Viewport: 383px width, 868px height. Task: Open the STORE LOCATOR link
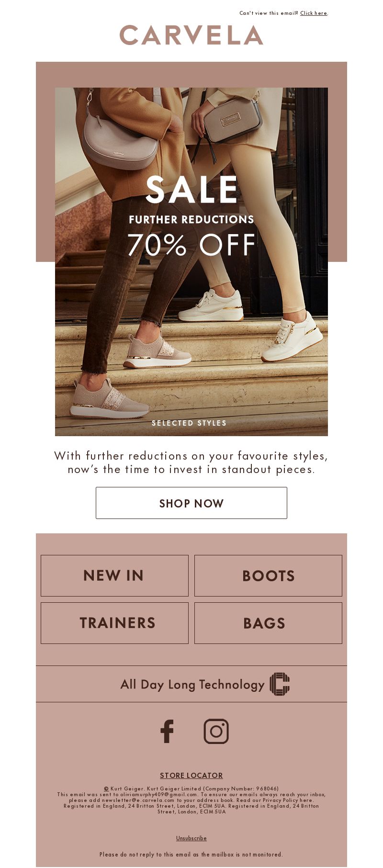191,775
